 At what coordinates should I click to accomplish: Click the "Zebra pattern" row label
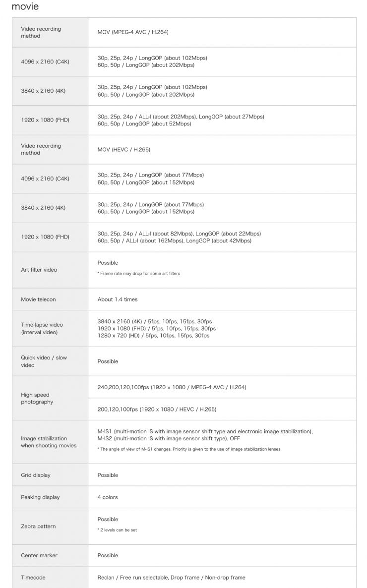38,526
